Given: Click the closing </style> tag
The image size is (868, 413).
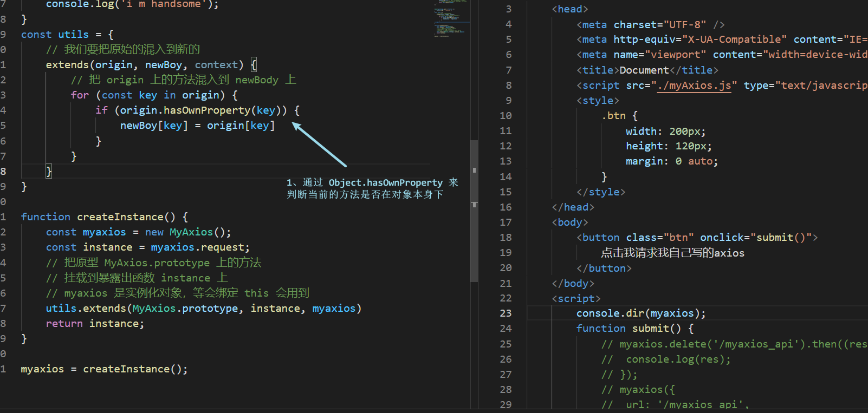Looking at the screenshot, I should [x=601, y=192].
